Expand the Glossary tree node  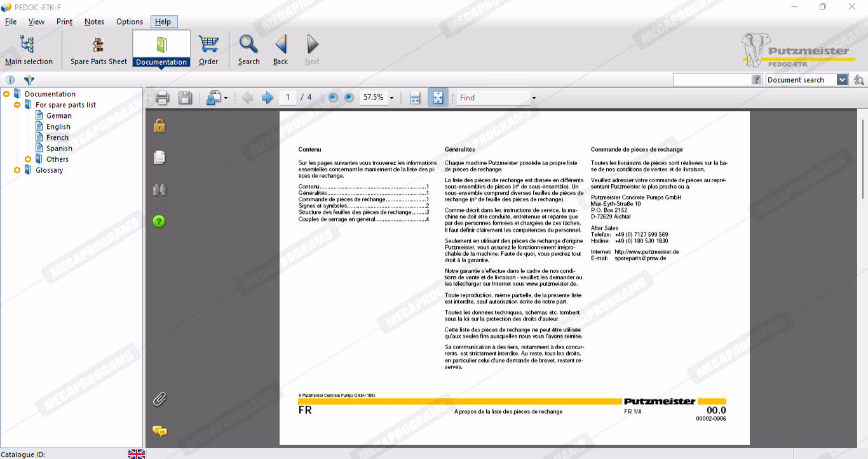[x=17, y=170]
